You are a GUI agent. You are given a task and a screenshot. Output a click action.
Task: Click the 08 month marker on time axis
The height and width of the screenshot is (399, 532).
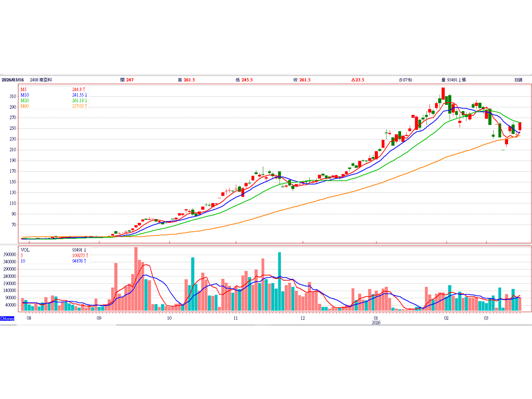coord(29,318)
